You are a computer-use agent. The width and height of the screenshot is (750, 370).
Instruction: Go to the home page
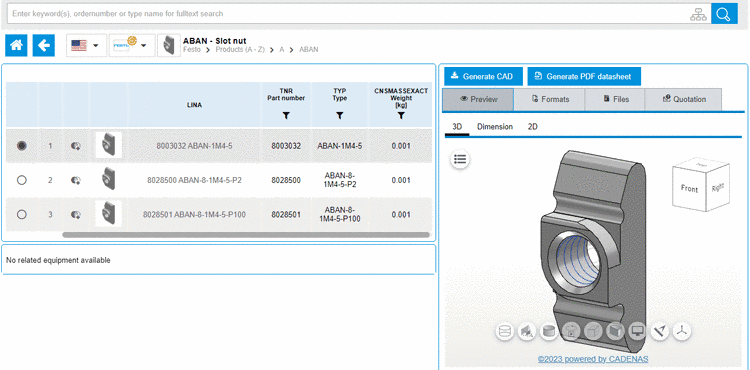tap(16, 45)
